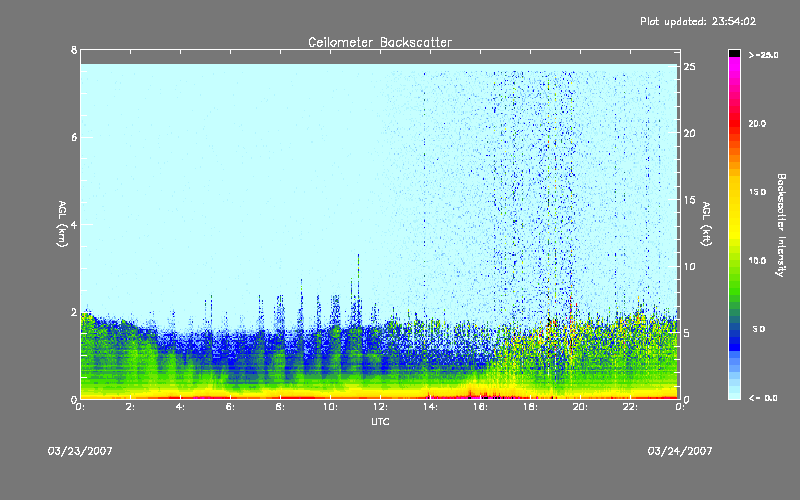This screenshot has width=800, height=500.
Task: Click the '14:' hour tick on the UTC axis
Action: click(431, 407)
